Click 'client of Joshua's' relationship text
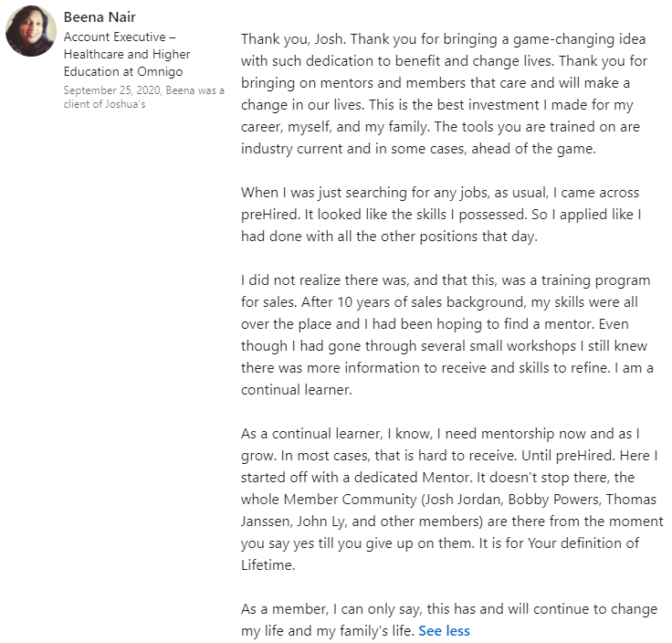 tap(104, 103)
